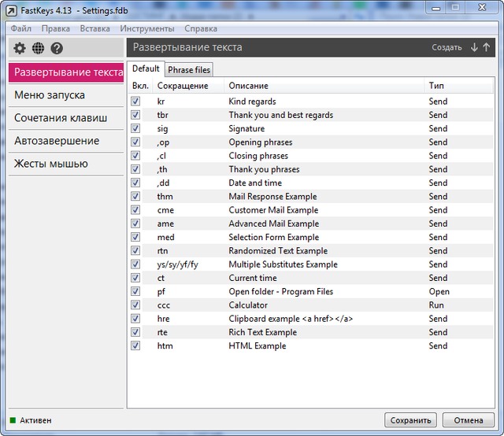Open the Жесты мышью section

50,164
